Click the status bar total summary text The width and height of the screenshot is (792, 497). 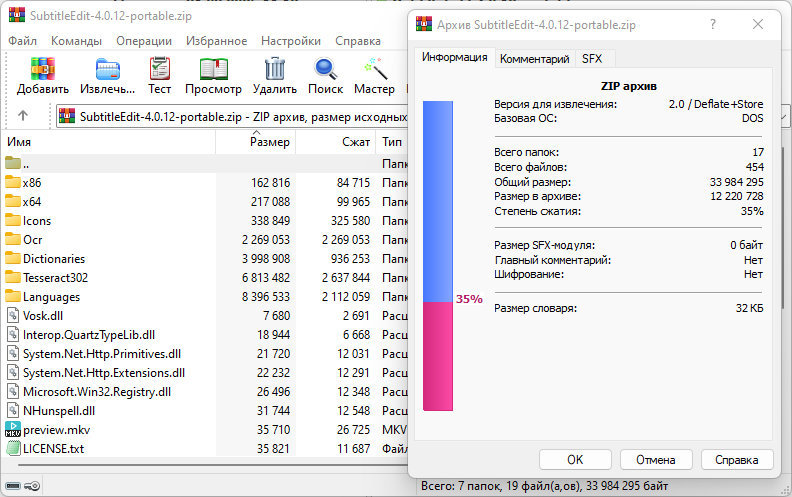[x=544, y=486]
